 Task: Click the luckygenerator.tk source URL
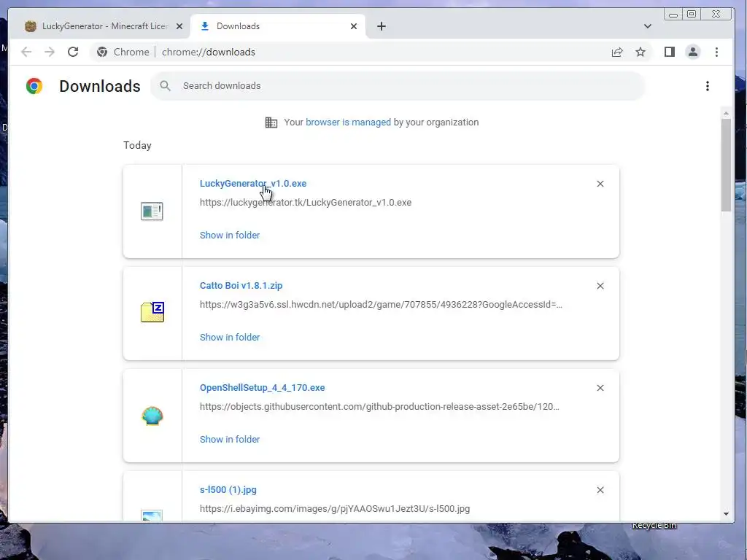tap(306, 203)
